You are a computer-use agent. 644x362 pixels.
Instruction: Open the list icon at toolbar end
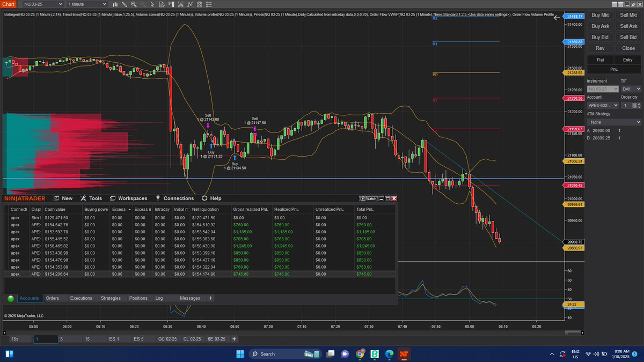point(209,4)
